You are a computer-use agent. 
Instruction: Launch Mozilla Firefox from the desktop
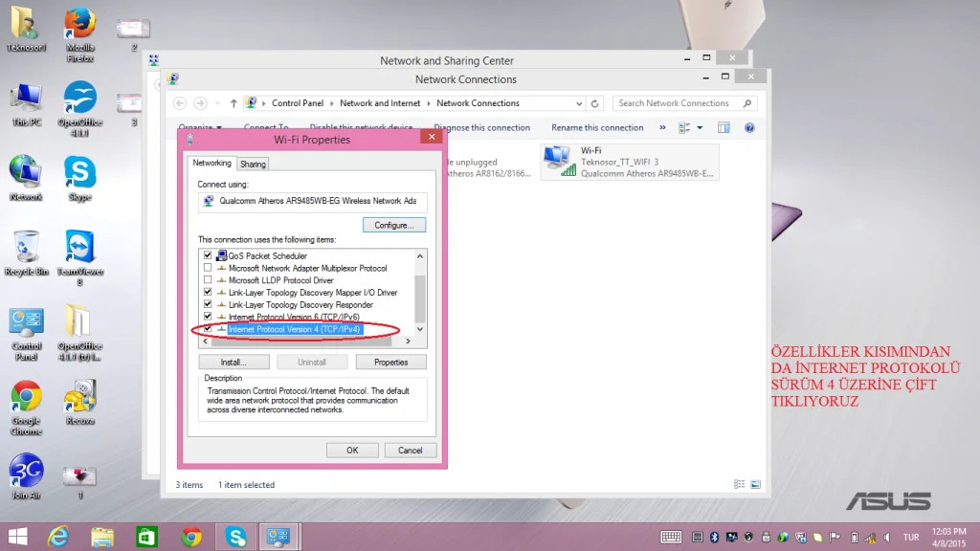click(x=80, y=34)
